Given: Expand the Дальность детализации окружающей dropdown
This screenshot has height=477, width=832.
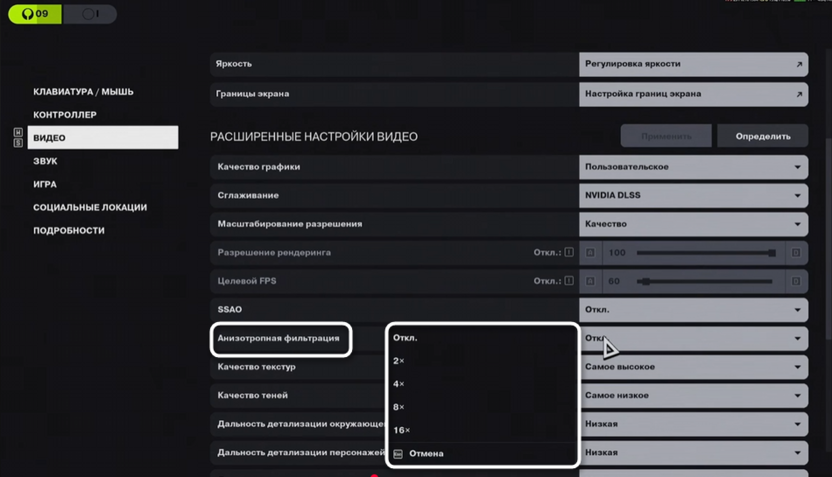Looking at the screenshot, I should click(694, 424).
